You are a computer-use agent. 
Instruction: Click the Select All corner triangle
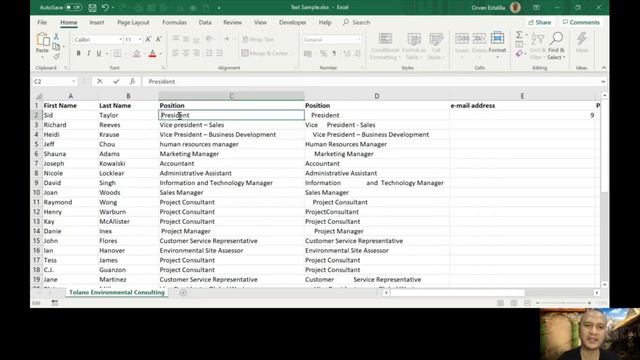(x=39, y=96)
